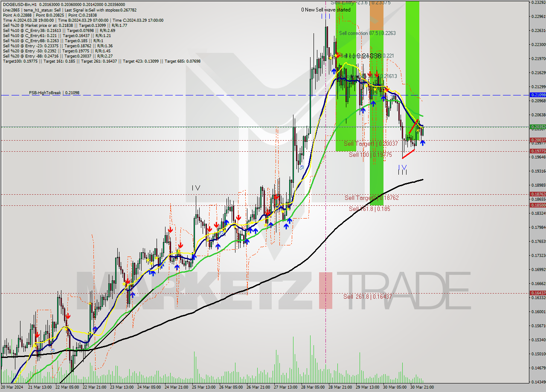Click the 'Target100: 0.19775' targets line
Screen dimensions: 546x392
[102, 61]
